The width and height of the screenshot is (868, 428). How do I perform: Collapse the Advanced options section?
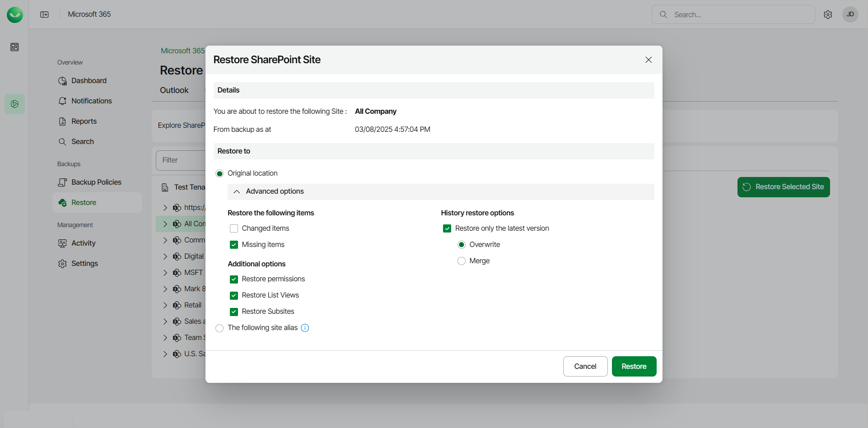point(237,191)
